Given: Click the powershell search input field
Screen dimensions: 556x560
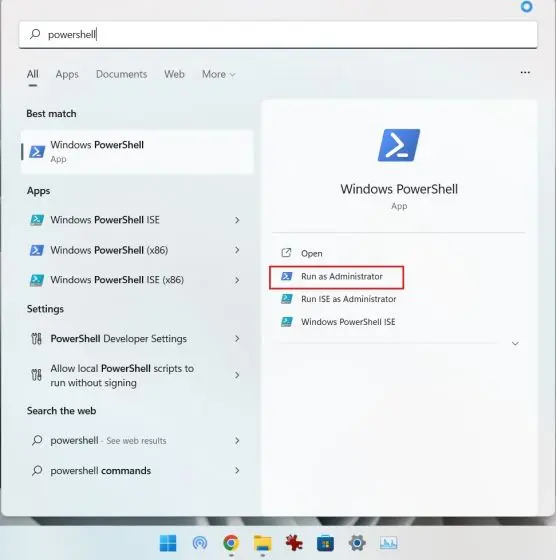Looking at the screenshot, I should pyautogui.click(x=278, y=34).
